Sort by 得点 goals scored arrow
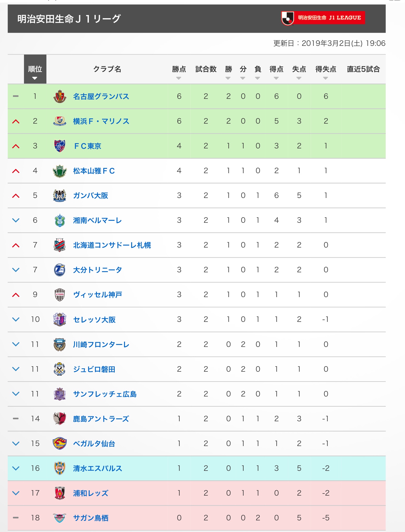The image size is (405, 532). (276, 78)
